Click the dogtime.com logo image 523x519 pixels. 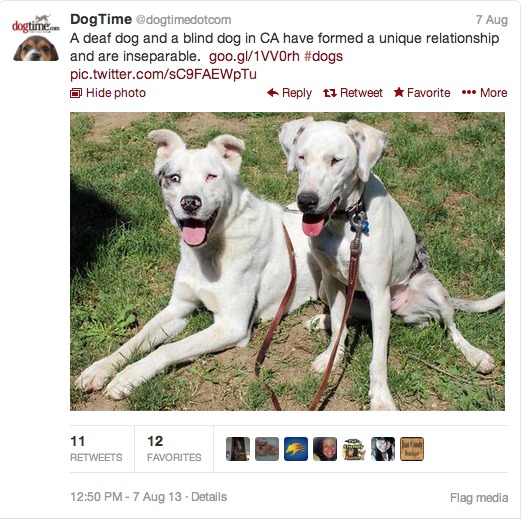pos(36,24)
